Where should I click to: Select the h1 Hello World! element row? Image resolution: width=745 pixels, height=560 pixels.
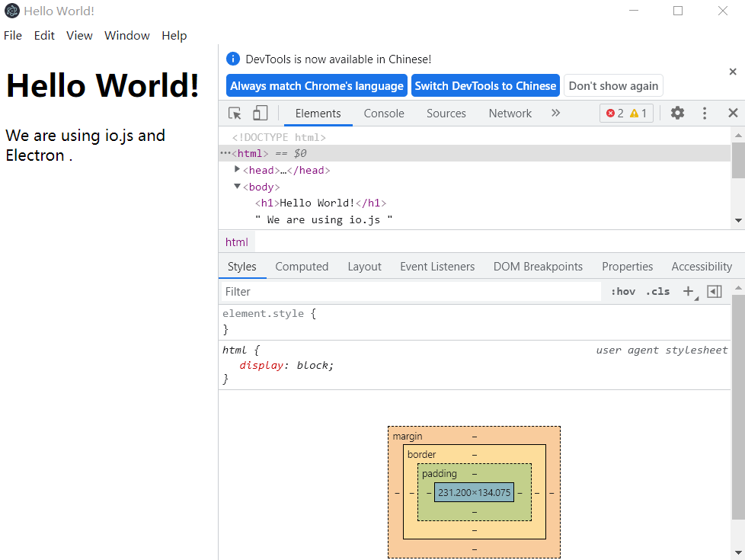pyautogui.click(x=321, y=203)
